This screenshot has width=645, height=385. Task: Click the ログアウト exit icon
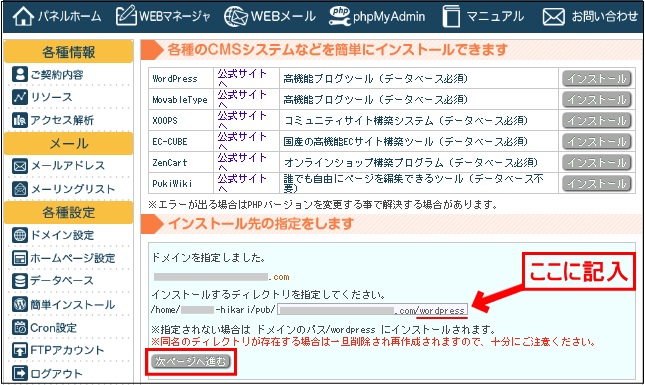tap(20, 373)
